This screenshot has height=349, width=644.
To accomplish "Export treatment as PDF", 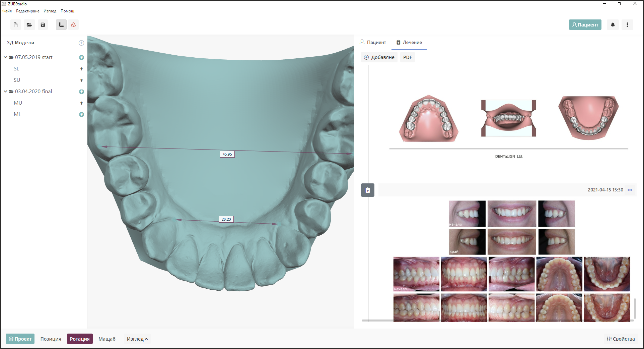I will (407, 57).
